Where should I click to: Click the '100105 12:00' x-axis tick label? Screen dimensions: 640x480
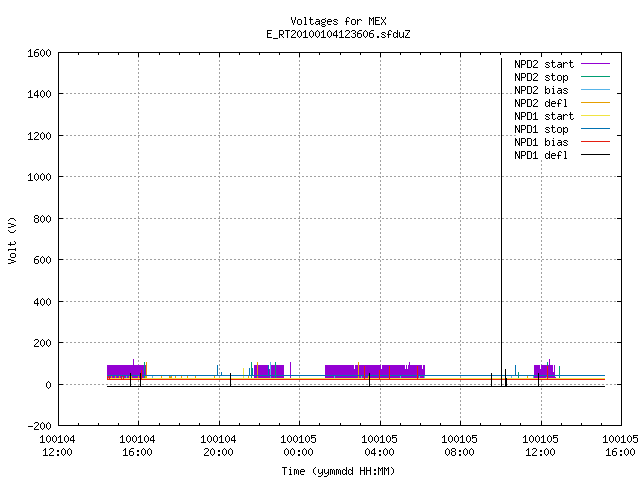[x=540, y=446]
